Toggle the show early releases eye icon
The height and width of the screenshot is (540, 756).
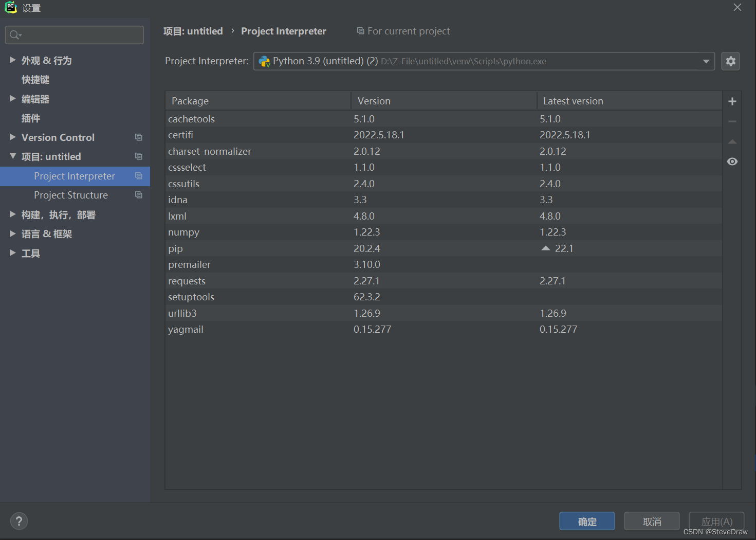[x=732, y=161]
